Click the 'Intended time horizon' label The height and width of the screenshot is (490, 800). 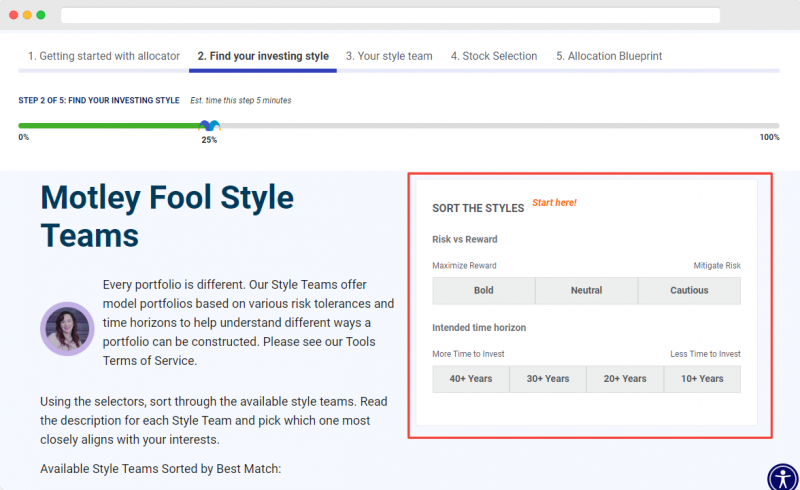click(x=479, y=328)
